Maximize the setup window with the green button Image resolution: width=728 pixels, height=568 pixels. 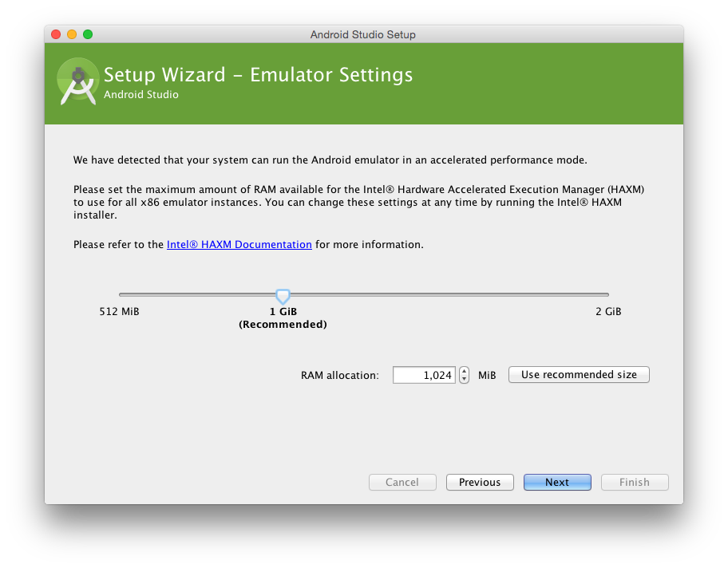[88, 34]
